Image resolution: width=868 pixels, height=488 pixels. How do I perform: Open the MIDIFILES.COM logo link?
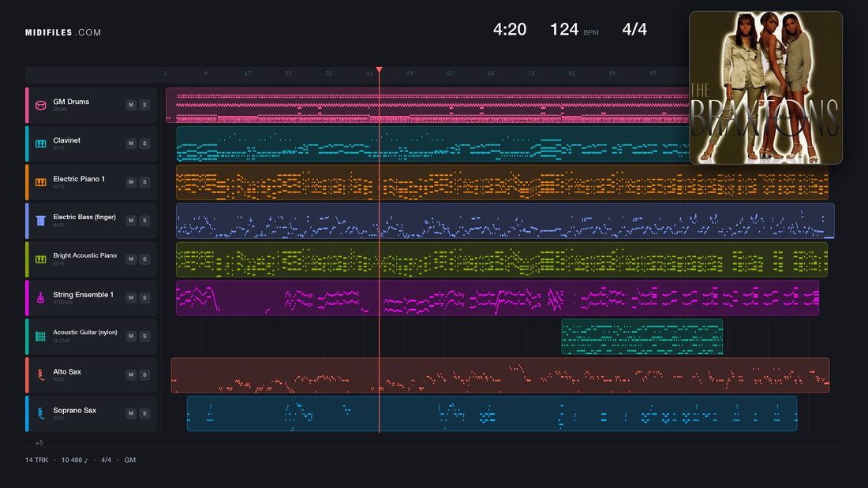[x=63, y=32]
